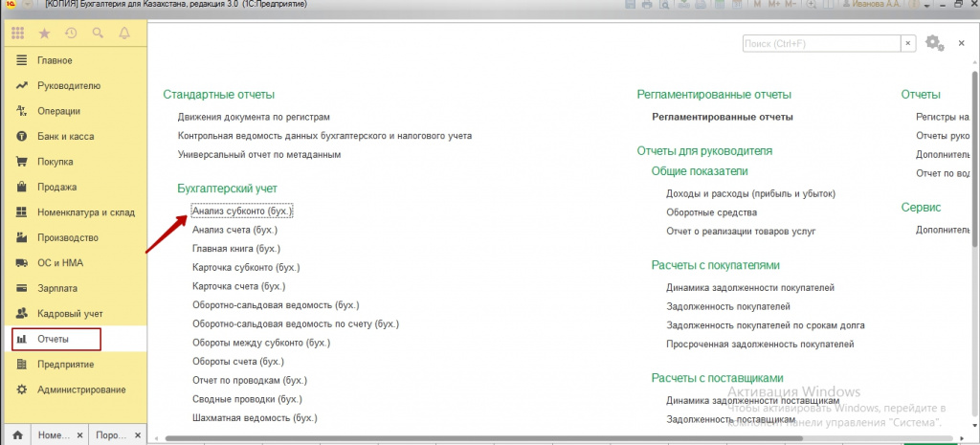Open the Зарплата section
The height and width of the screenshot is (445, 980).
[x=74, y=288]
